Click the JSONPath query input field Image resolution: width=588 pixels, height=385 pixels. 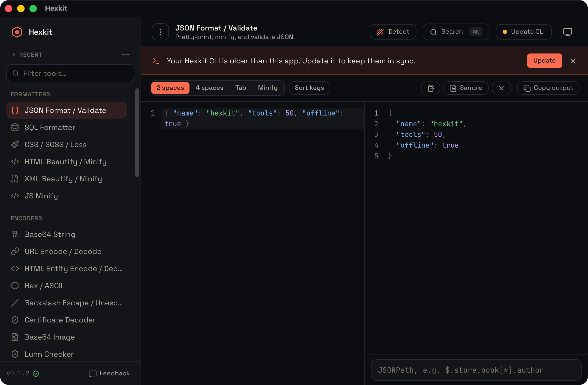click(x=476, y=370)
